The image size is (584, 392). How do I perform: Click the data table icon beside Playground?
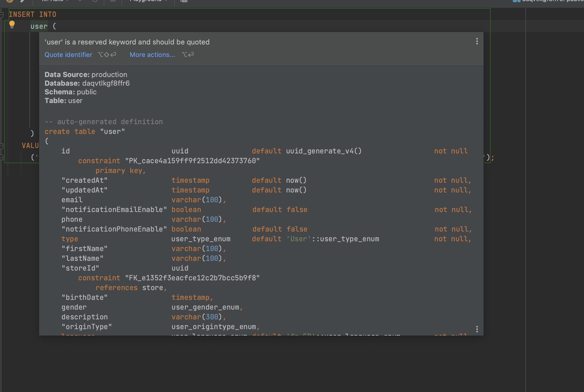(x=183, y=1)
